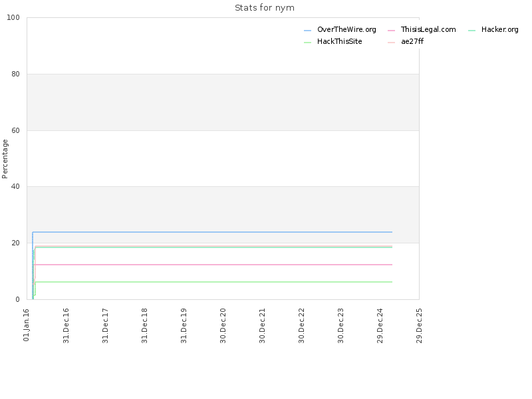This screenshot has height=399, width=532.
Task: Click the Percentage axis title
Action: pyautogui.click(x=5, y=159)
